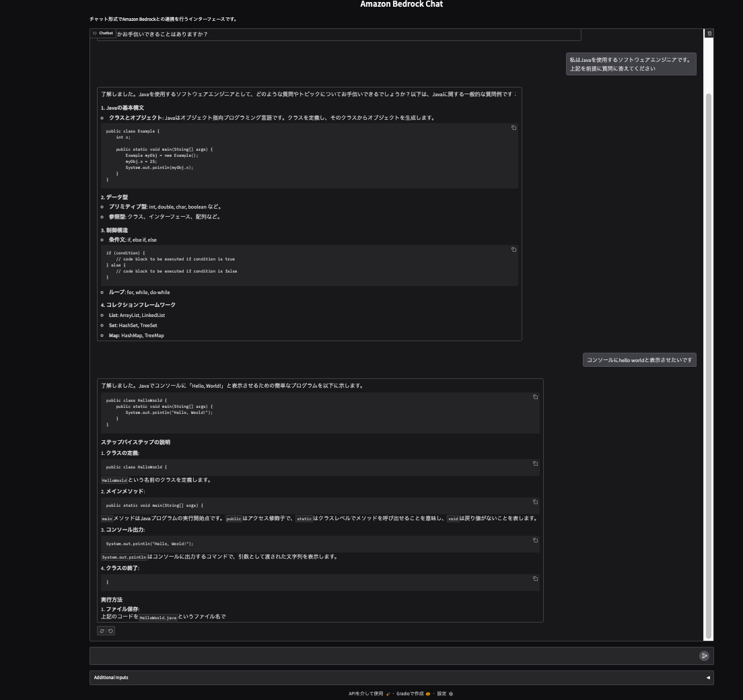Image resolution: width=743 pixels, height=700 pixels.
Task: Click the '条件文: if, else if, else' bullet
Action: (x=133, y=240)
